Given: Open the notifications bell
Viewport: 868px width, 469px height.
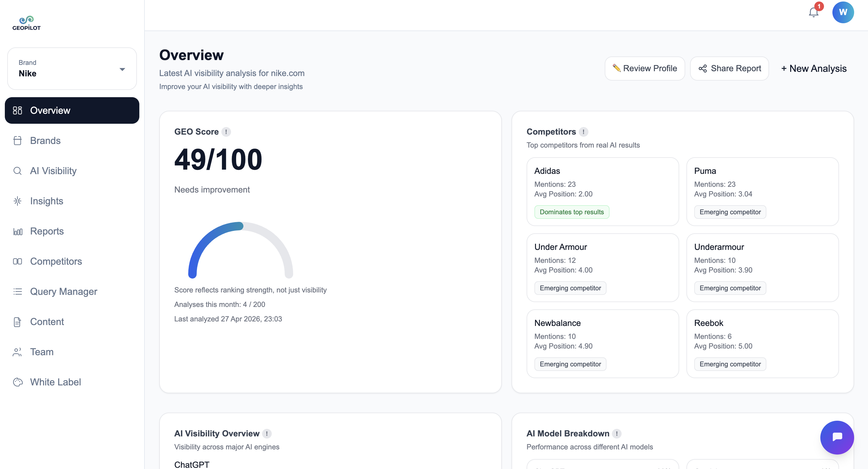Looking at the screenshot, I should click(x=813, y=12).
